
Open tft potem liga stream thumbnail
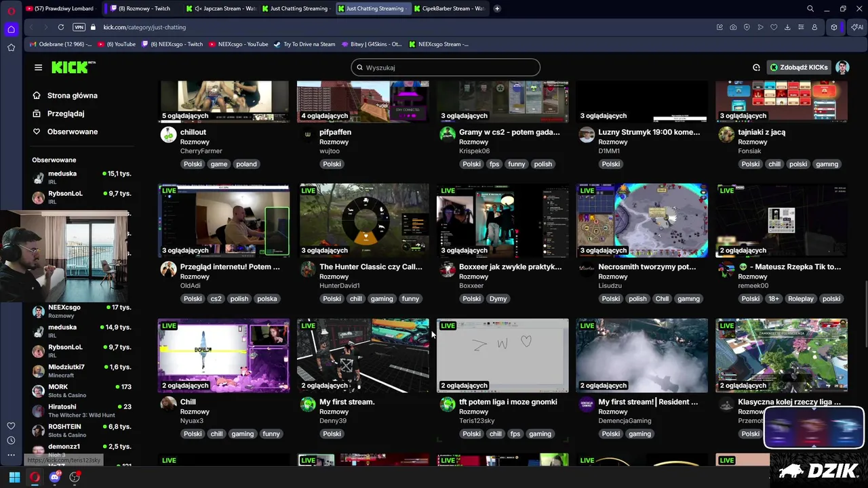[502, 355]
